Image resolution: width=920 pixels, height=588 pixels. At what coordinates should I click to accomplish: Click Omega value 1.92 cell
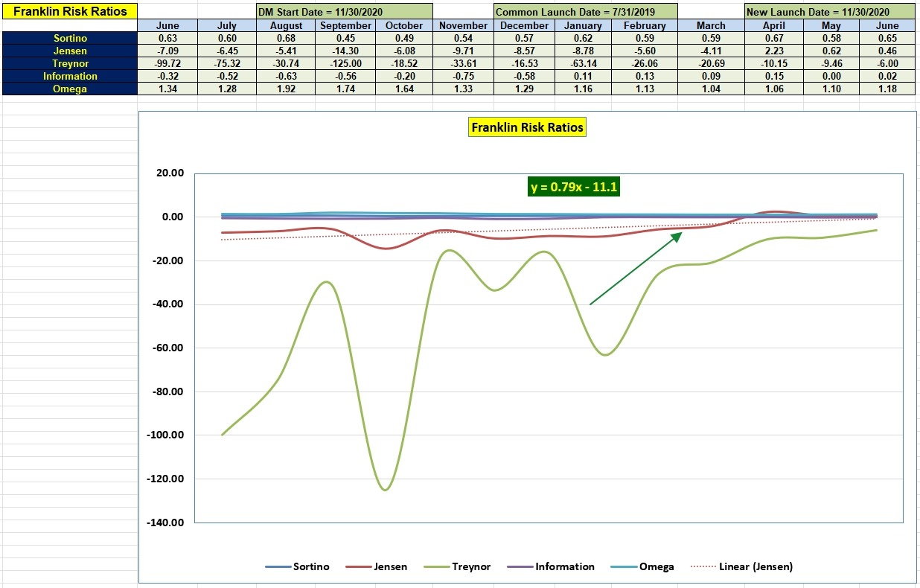click(x=287, y=89)
